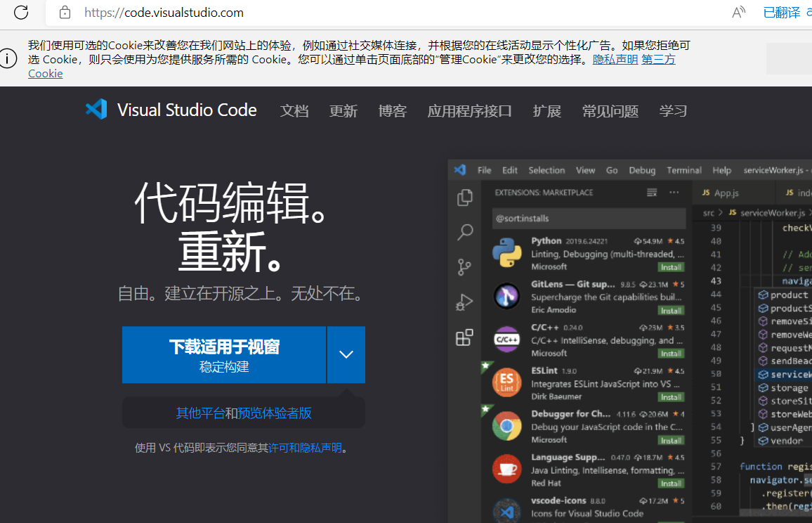
Task: Click the @sort:installs search box
Action: click(589, 218)
